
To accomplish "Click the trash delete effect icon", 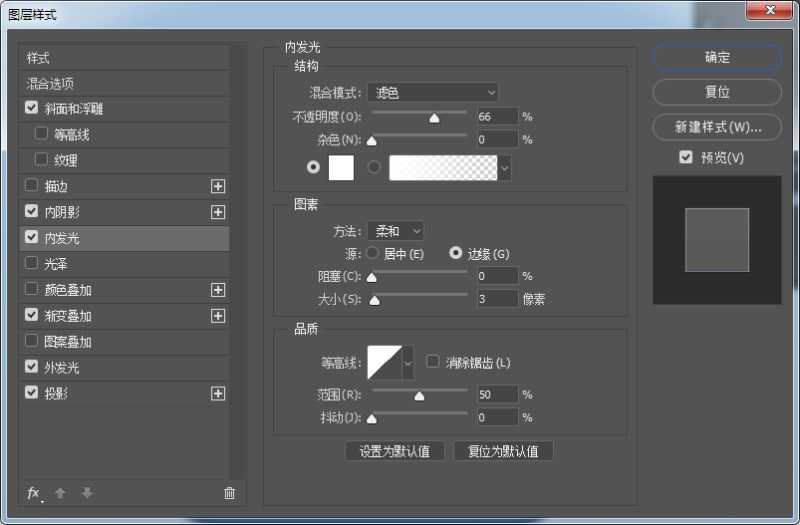I will point(230,493).
